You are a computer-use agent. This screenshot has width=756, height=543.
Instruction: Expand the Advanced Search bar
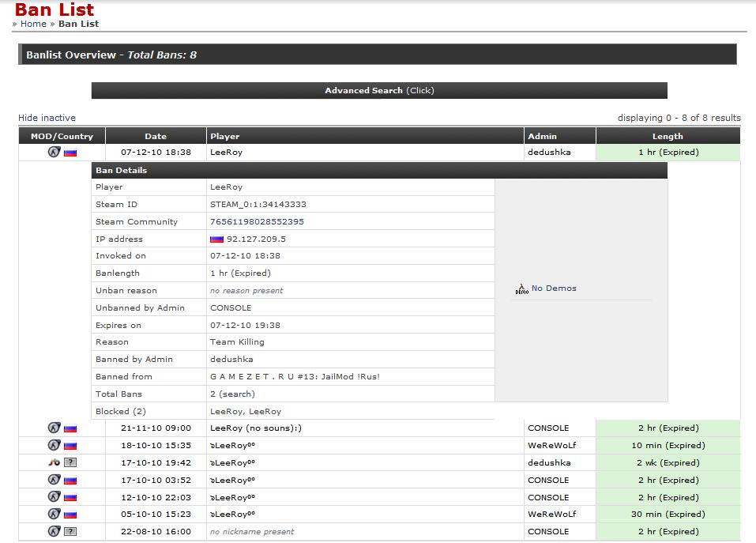click(379, 91)
